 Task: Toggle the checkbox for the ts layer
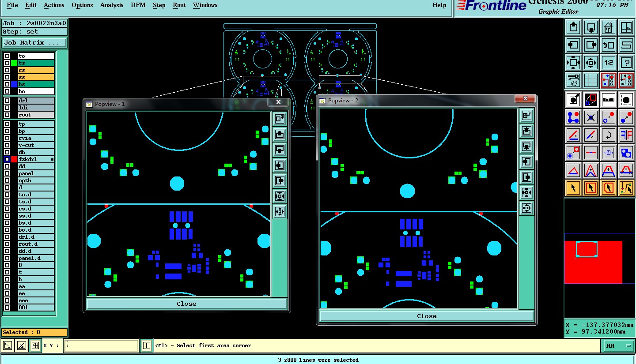click(x=7, y=63)
